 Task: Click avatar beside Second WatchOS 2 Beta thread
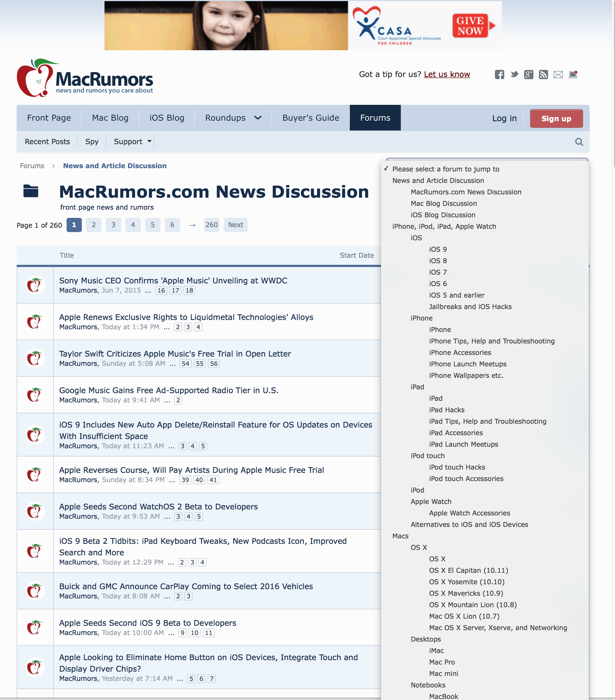click(x=35, y=511)
